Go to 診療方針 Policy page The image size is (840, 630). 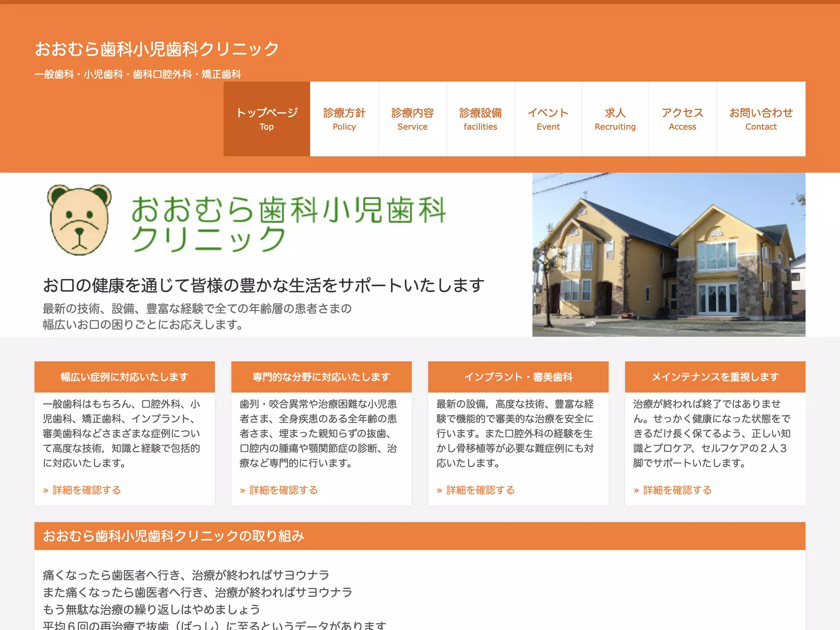pos(344,119)
